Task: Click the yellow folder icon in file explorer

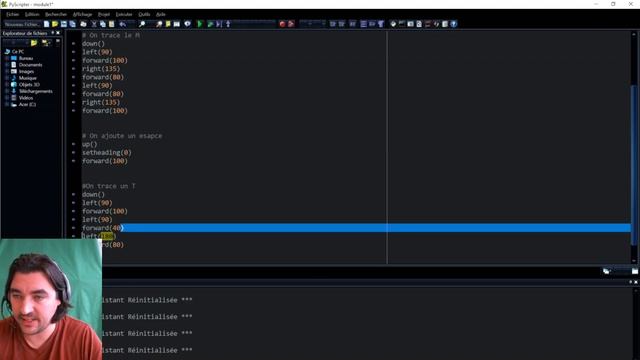Action: (34, 42)
